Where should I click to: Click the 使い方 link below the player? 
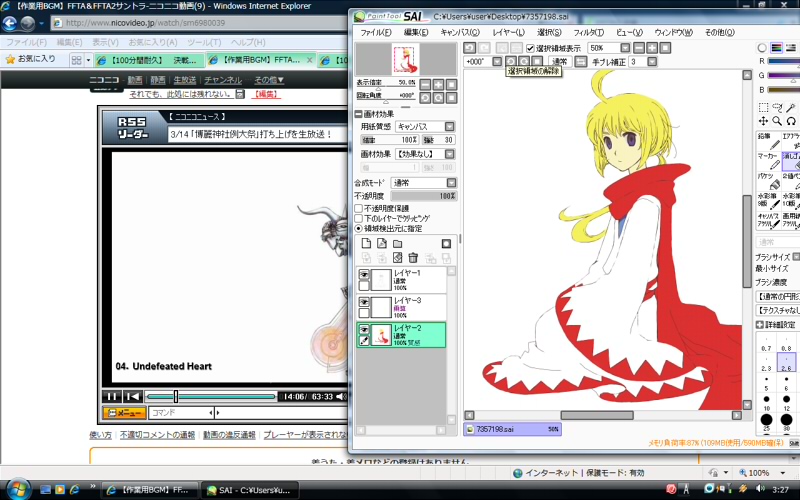tap(100, 435)
